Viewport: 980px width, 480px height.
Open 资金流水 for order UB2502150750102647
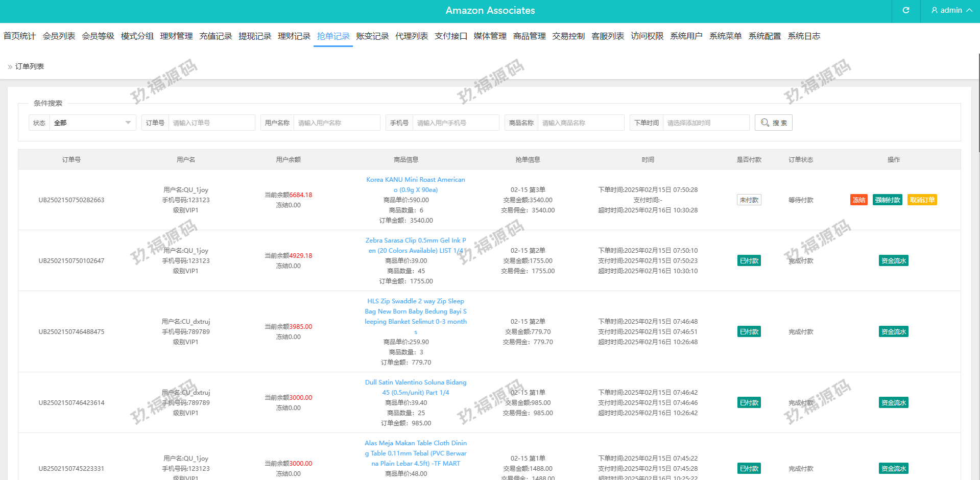(x=893, y=260)
